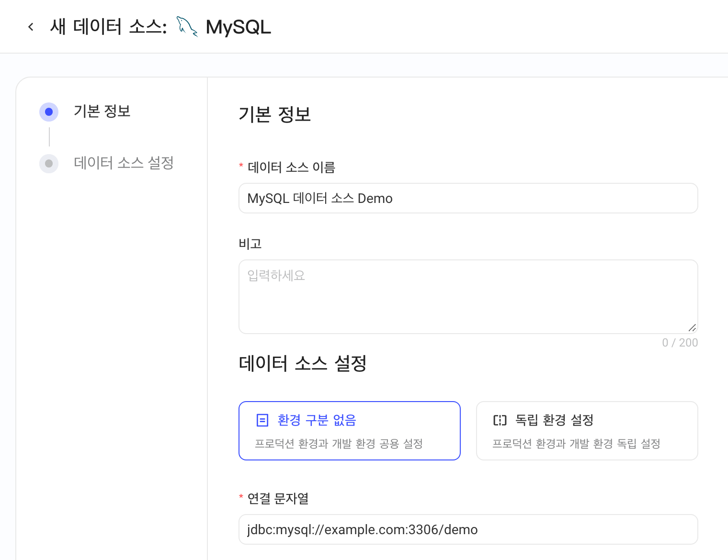Choose the 독립 환경 설정 option card
Screen dimensions: 728x560
click(587, 431)
